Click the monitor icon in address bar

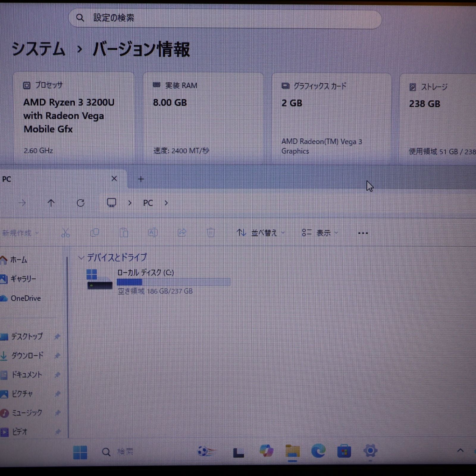pyautogui.click(x=112, y=203)
